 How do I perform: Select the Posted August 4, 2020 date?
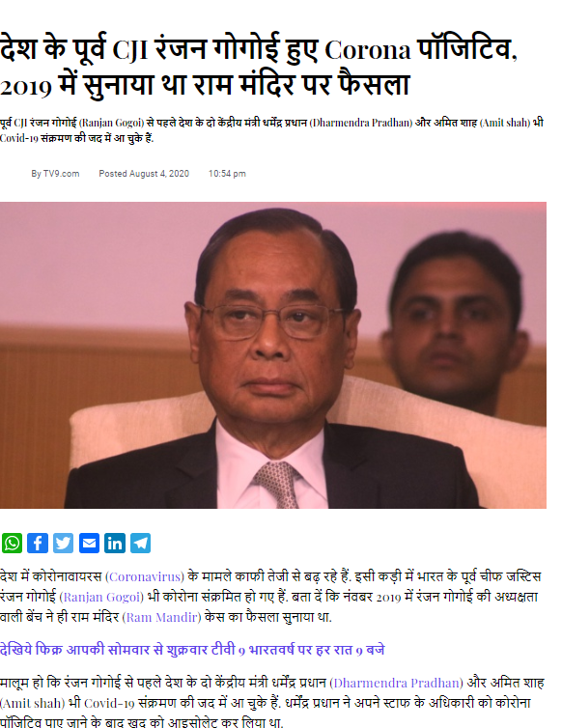click(144, 174)
